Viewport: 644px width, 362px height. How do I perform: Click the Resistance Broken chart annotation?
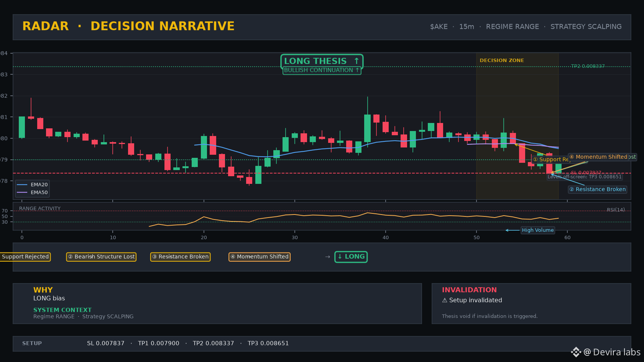pyautogui.click(x=598, y=189)
